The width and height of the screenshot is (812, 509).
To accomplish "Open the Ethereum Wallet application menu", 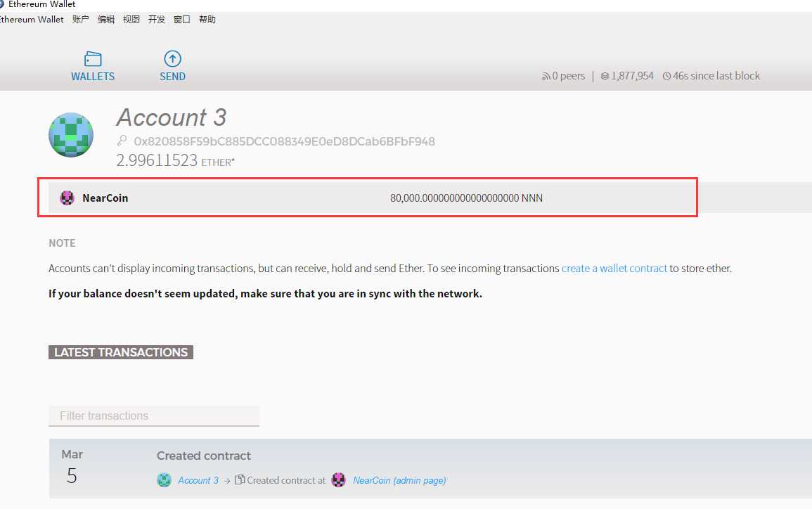I will click(x=32, y=19).
